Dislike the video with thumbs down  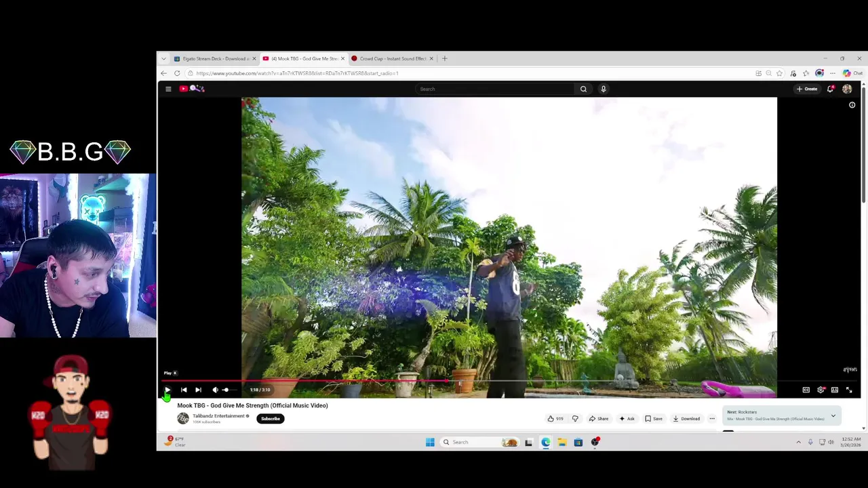[x=575, y=419]
